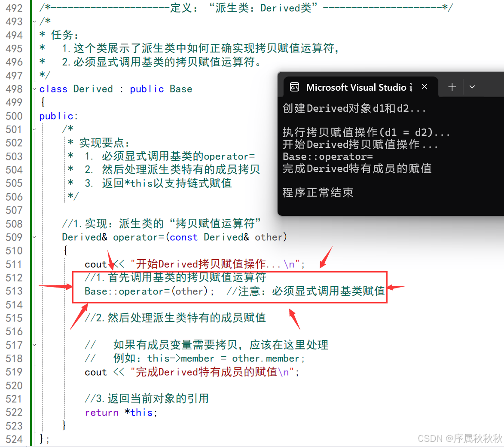Click header comment '定义: "派生类: Derived类"'
Screen dimensions: 504x447
point(244,8)
